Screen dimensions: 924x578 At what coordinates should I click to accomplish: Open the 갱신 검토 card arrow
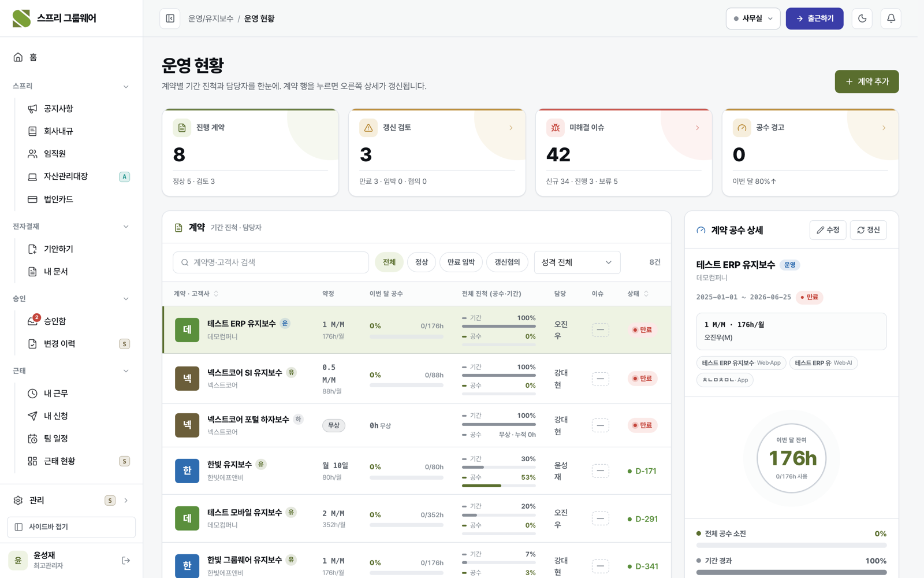[511, 128]
